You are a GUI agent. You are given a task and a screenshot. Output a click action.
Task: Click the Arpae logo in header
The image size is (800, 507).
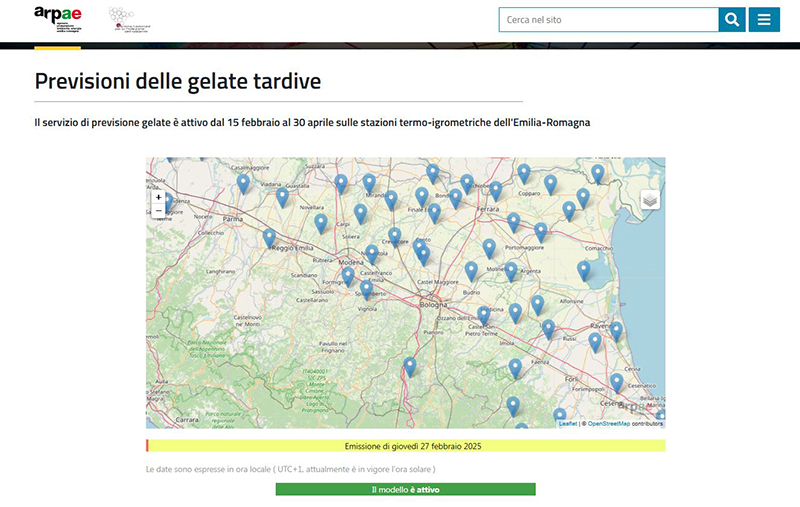coord(59,18)
